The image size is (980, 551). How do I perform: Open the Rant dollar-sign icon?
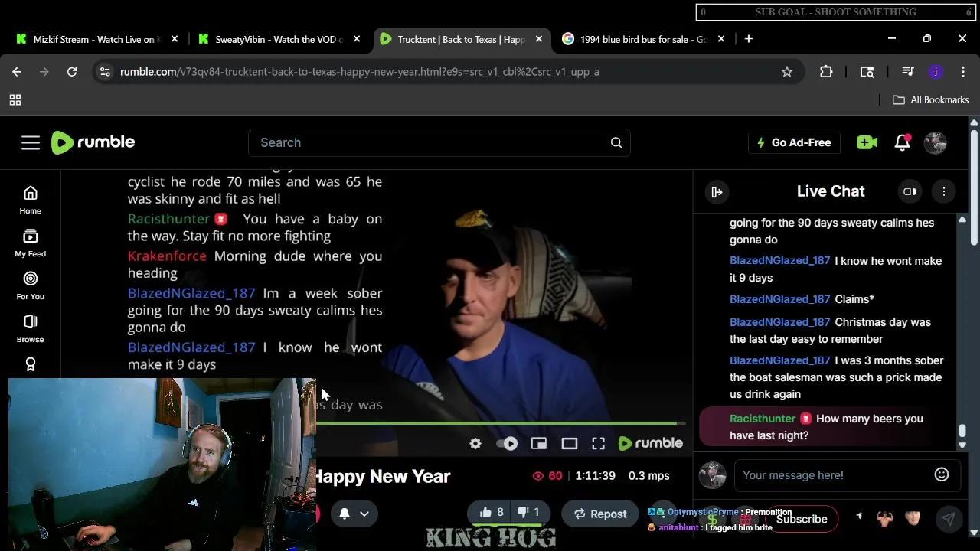(712, 519)
